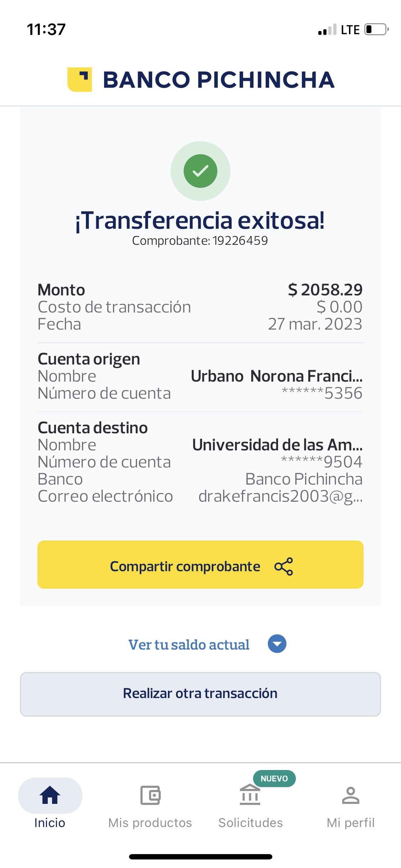Screen dimensions: 401x868
Task: Tap the green success checkmark icon
Action: (x=200, y=171)
